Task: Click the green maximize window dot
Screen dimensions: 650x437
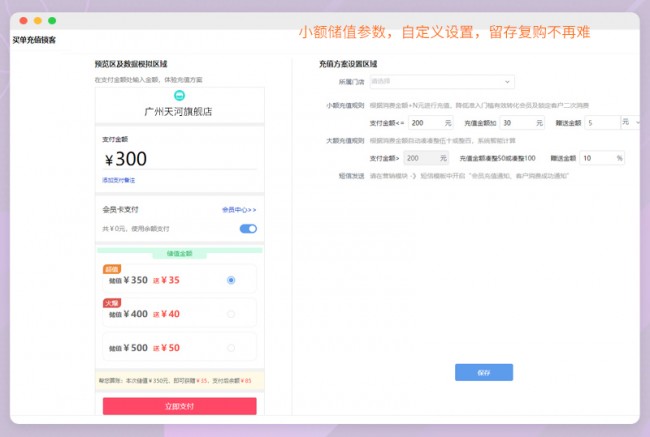Action: 52,21
